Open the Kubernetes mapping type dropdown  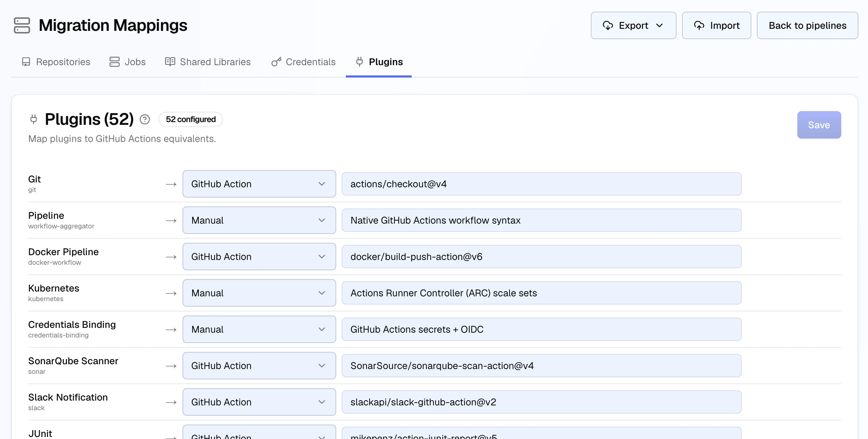pos(259,293)
